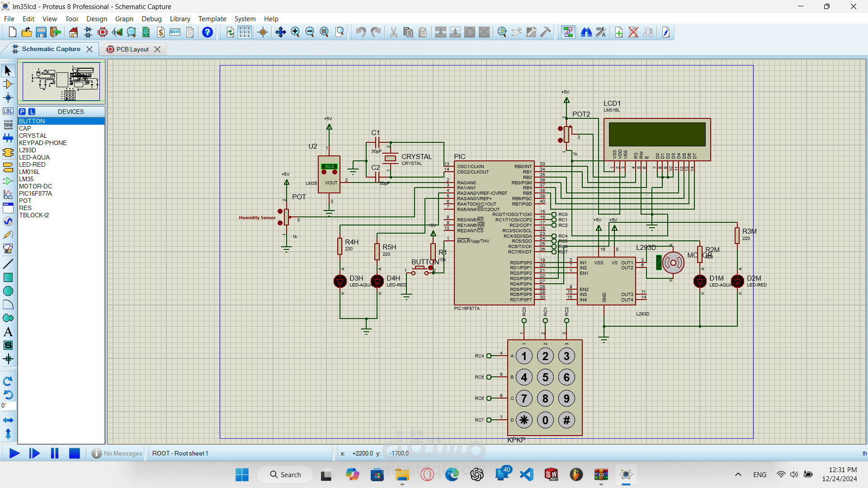Select the Component mode tool
Viewport: 868px width, 488px height.
(x=8, y=84)
